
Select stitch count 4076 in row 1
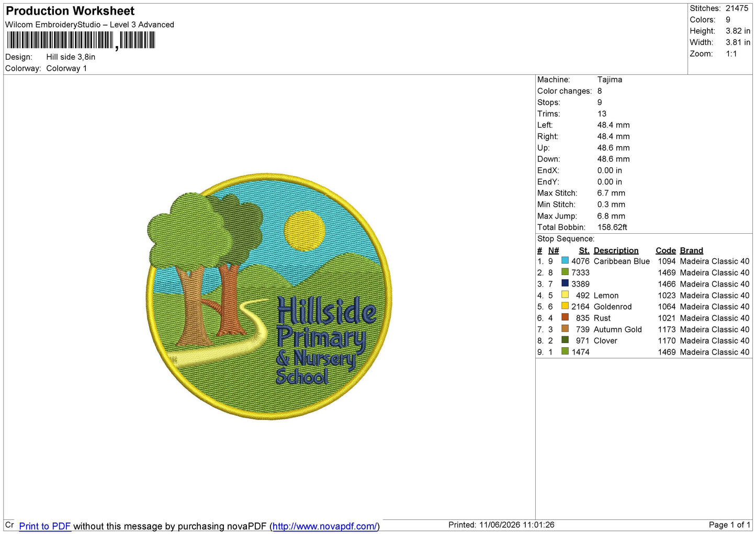click(x=580, y=261)
